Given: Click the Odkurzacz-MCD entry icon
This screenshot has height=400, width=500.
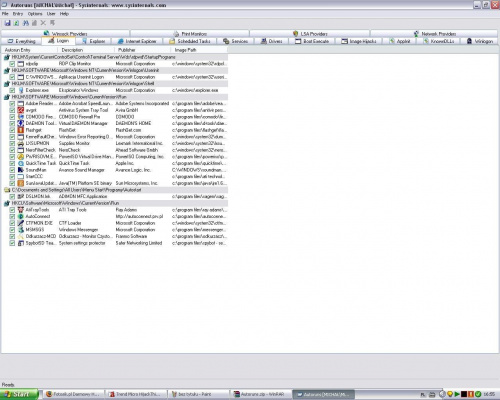Looking at the screenshot, I should pos(21,236).
